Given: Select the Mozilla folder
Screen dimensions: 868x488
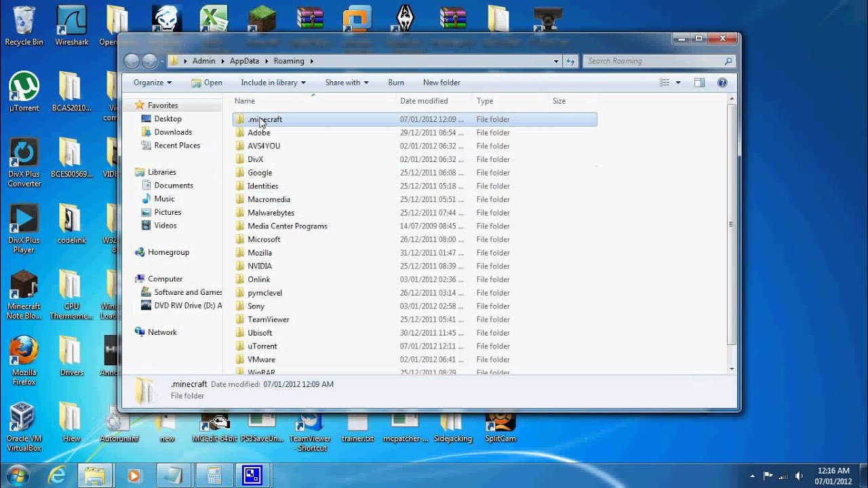Looking at the screenshot, I should (x=260, y=253).
